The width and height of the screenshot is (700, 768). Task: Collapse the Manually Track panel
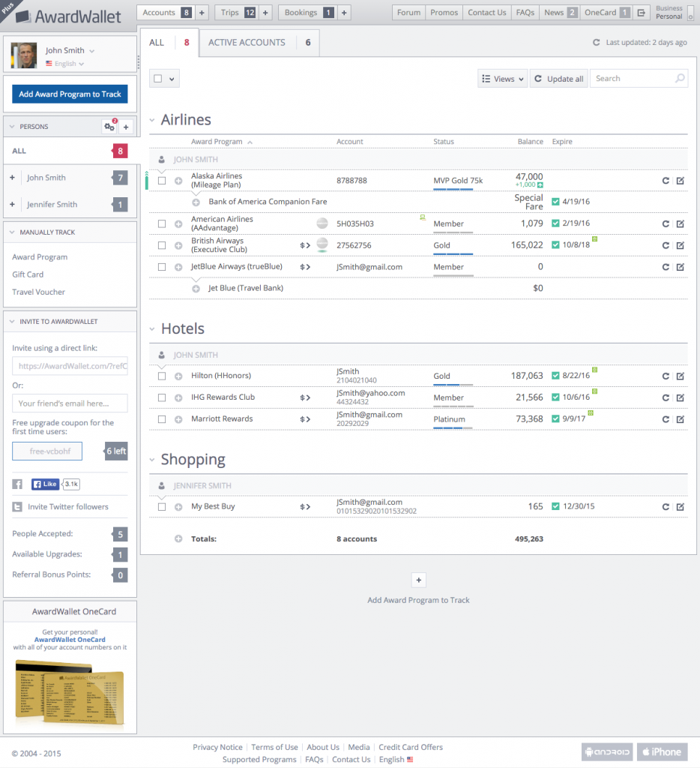click(x=12, y=232)
